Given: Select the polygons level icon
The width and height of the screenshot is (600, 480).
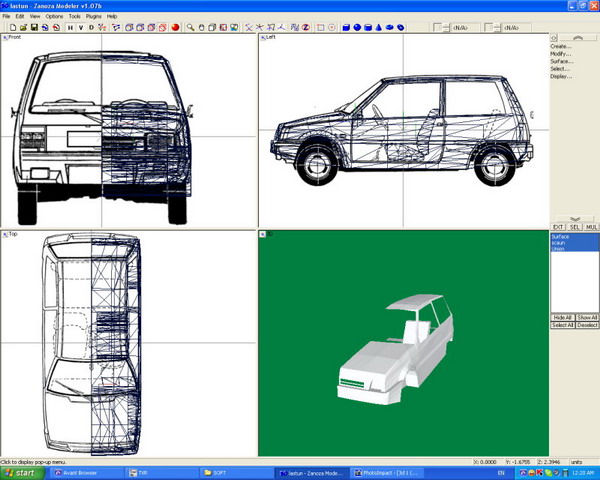Looking at the screenshot, I should [116, 28].
